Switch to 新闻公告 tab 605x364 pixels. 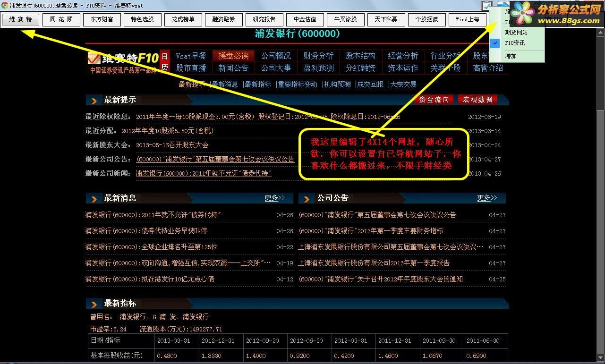coord(233,68)
